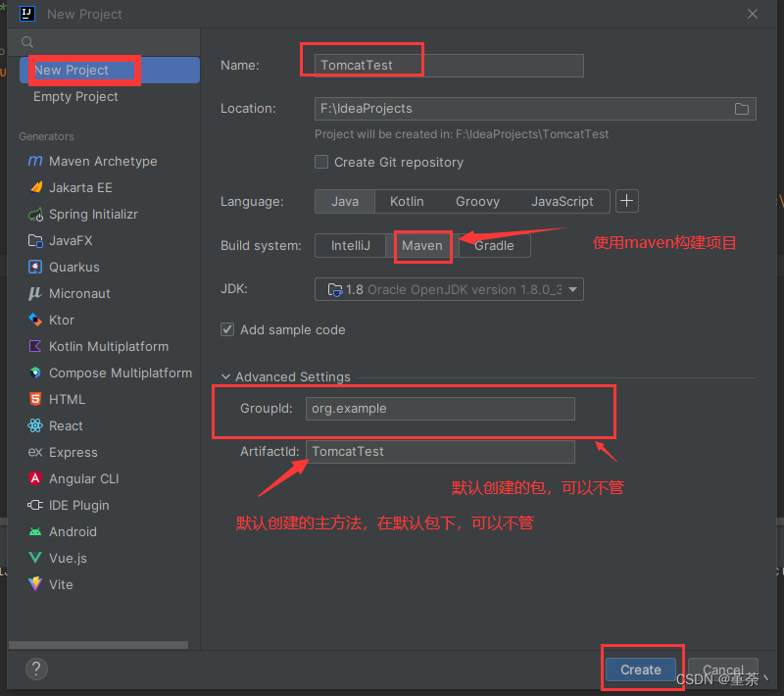Click the Android text label
The width and height of the screenshot is (784, 696).
pyautogui.click(x=73, y=531)
